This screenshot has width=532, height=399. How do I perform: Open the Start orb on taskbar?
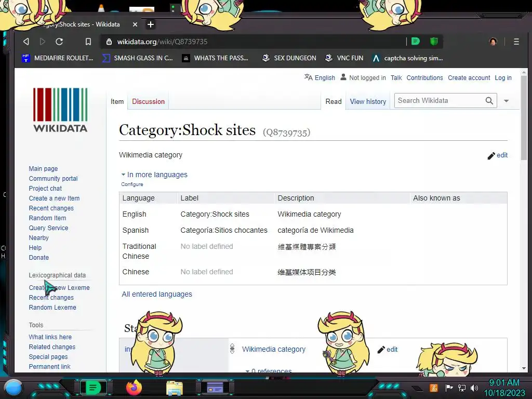click(14, 388)
